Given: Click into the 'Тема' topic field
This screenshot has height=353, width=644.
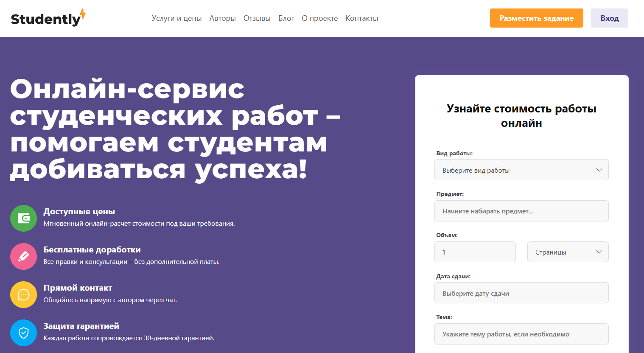Looking at the screenshot, I should [x=521, y=334].
